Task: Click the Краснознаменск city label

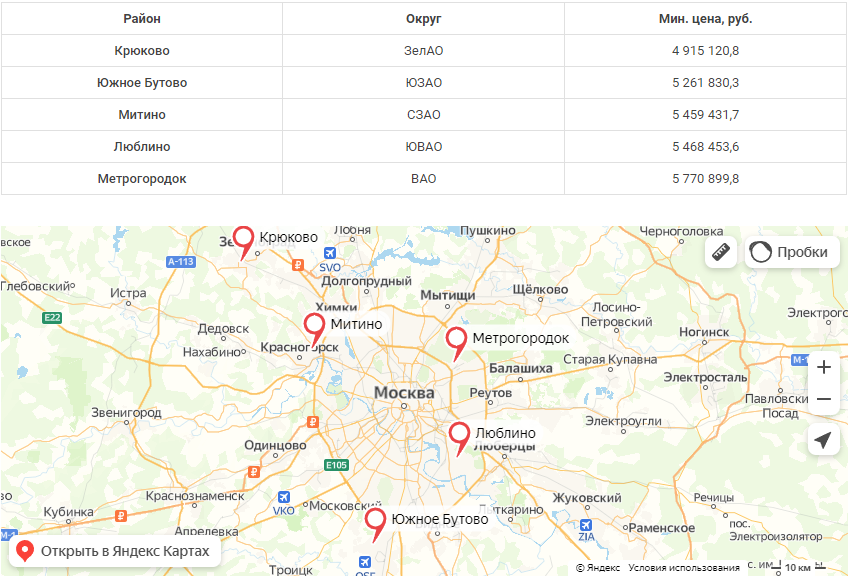Action: [x=195, y=496]
